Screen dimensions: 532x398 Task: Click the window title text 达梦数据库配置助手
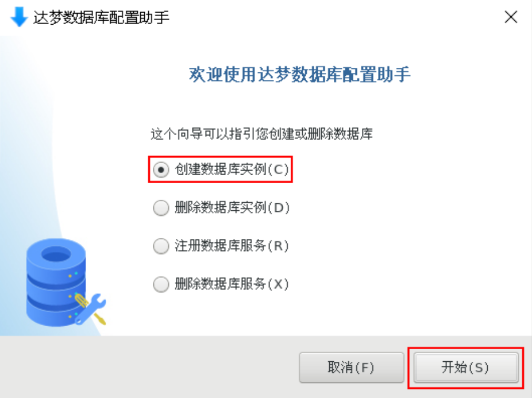tap(102, 17)
